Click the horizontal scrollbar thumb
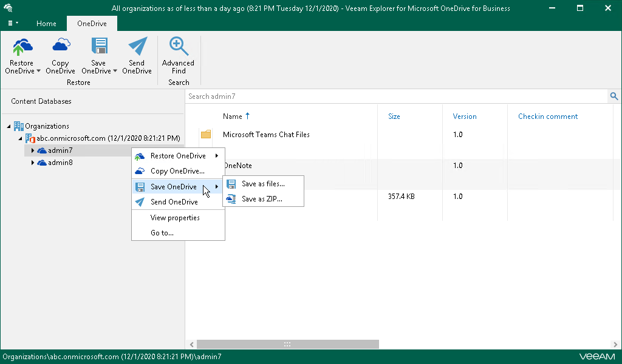 pyautogui.click(x=287, y=344)
